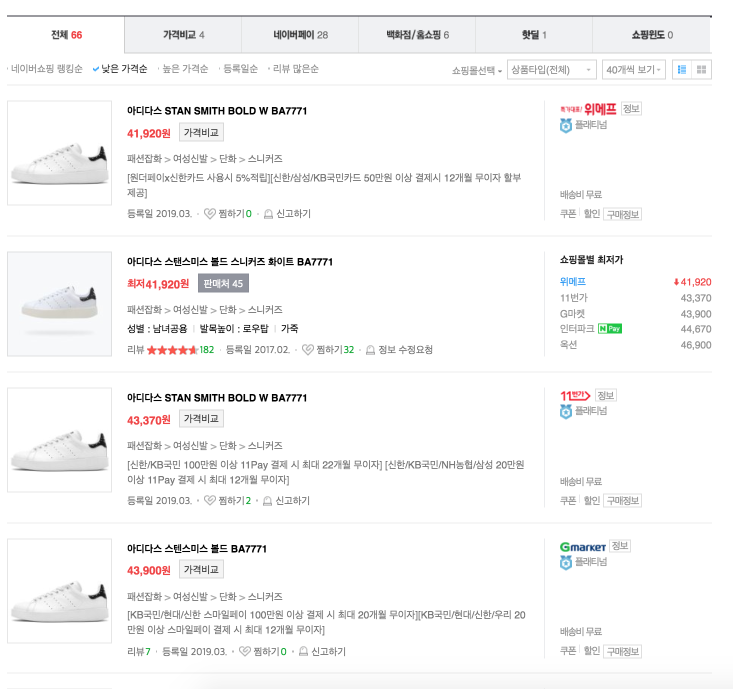Viewport: 733px width, 689px height.
Task: Open the 43,900원 product shoe thumbnail
Action: [59, 591]
